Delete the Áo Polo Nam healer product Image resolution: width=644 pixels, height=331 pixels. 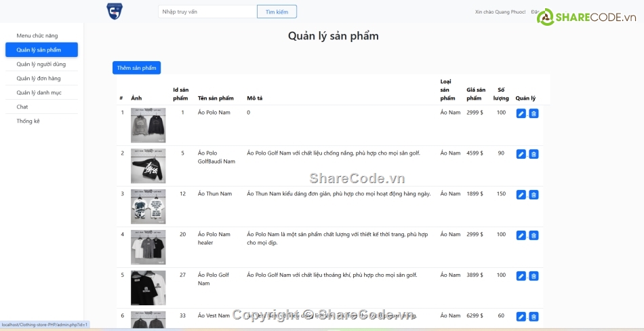534,235
